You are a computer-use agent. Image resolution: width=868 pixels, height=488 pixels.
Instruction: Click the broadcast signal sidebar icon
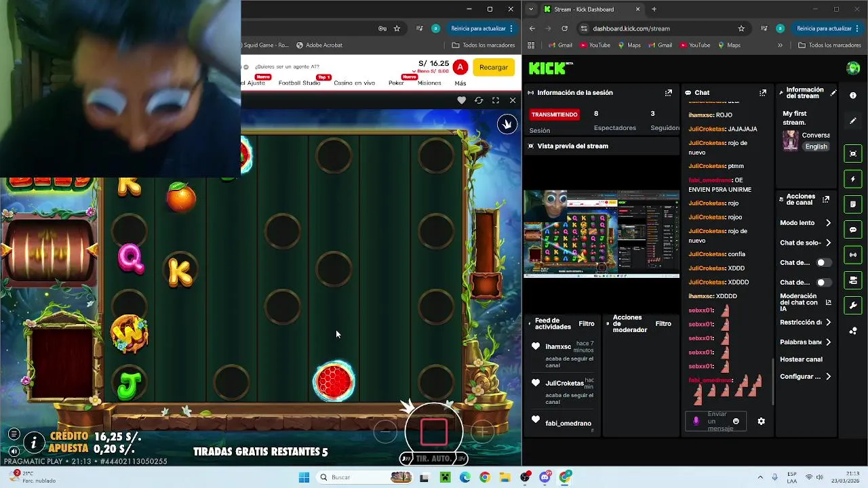853,255
